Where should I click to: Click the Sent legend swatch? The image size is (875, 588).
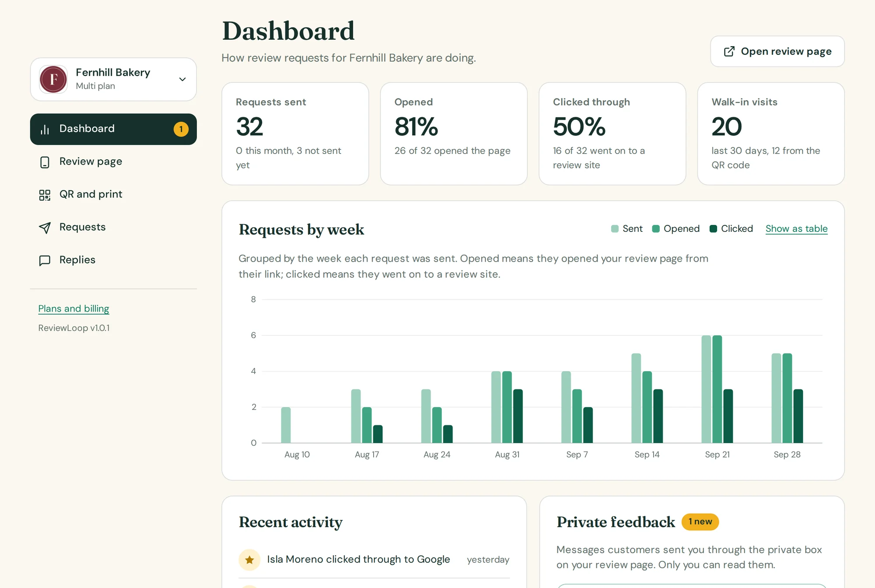[x=615, y=229]
